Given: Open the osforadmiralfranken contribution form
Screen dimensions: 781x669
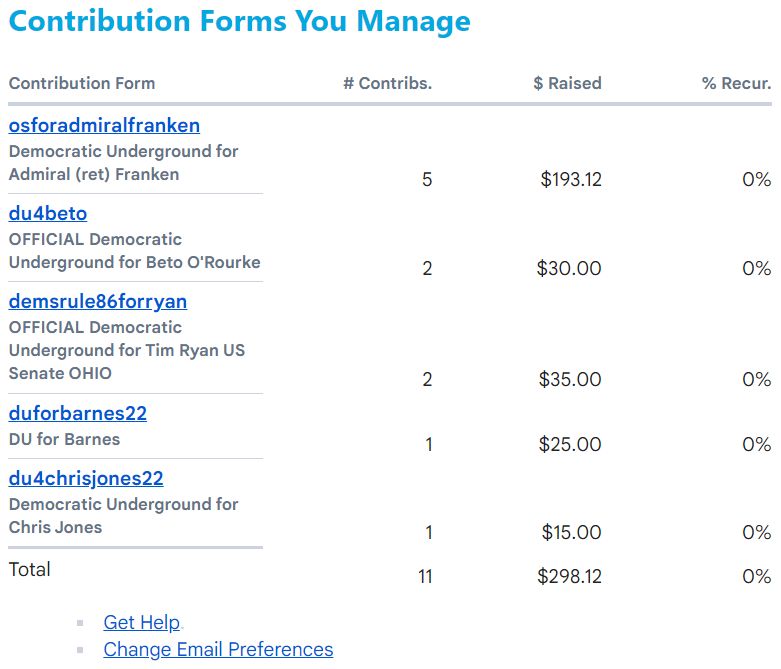Looking at the screenshot, I should (104, 126).
